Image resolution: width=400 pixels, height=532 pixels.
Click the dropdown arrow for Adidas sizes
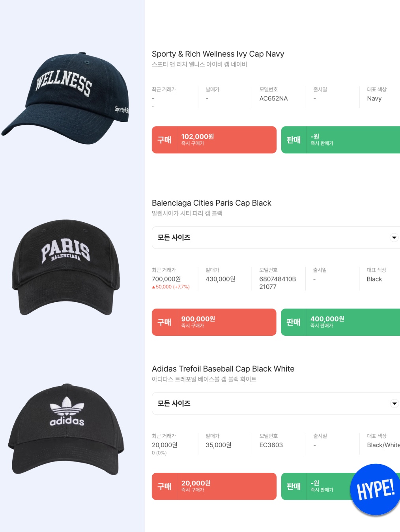pos(394,403)
